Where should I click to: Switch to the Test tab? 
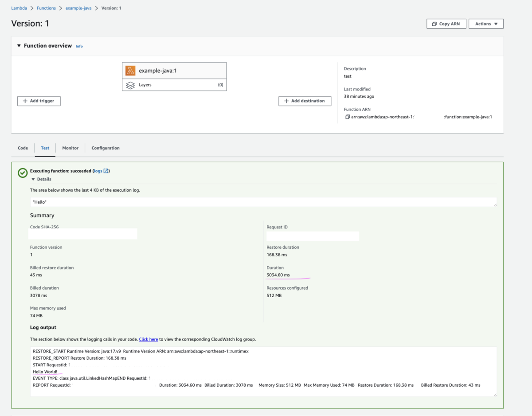[x=45, y=148]
